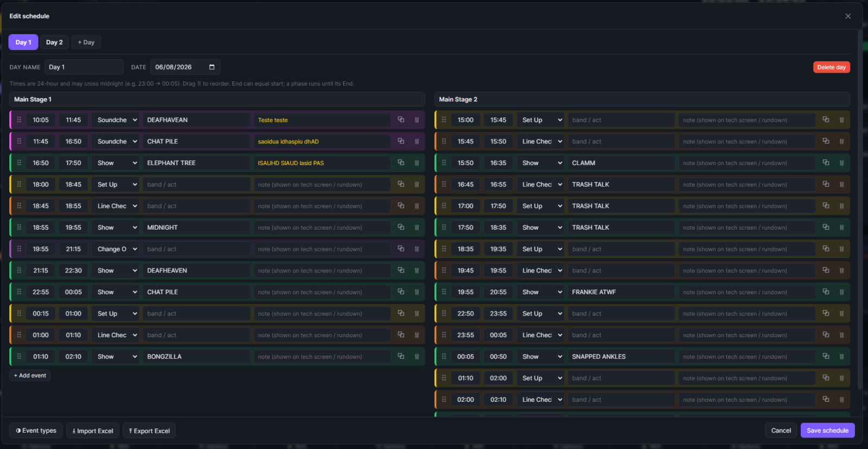868x449 pixels.
Task: Click Import Excel
Action: pyautogui.click(x=93, y=431)
